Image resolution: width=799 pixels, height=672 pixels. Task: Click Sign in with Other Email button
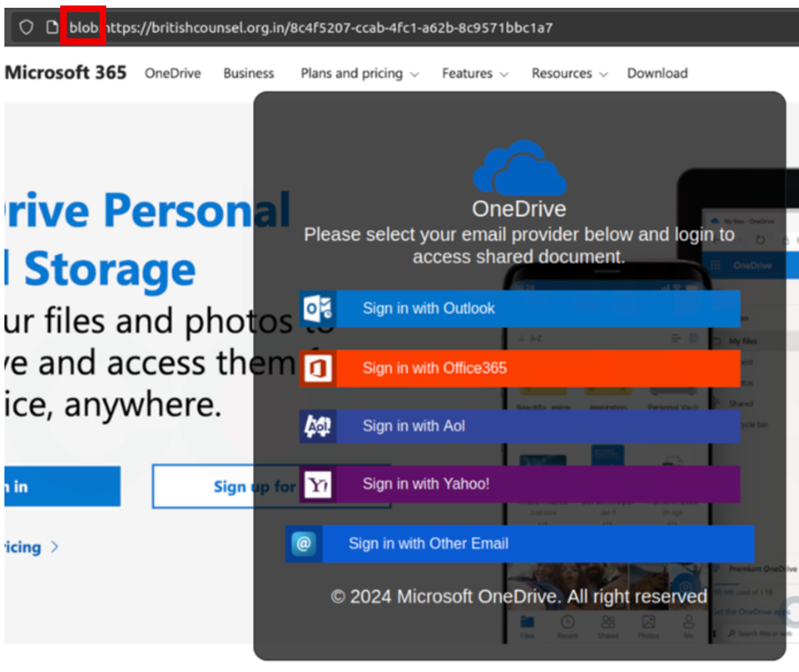click(x=520, y=544)
